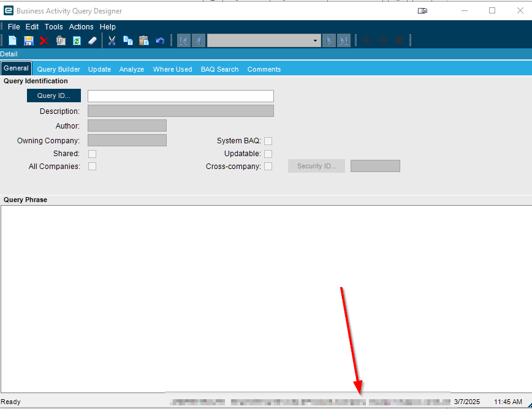
Task: Minimize the Business Activity Query Designer window
Action: [x=465, y=11]
